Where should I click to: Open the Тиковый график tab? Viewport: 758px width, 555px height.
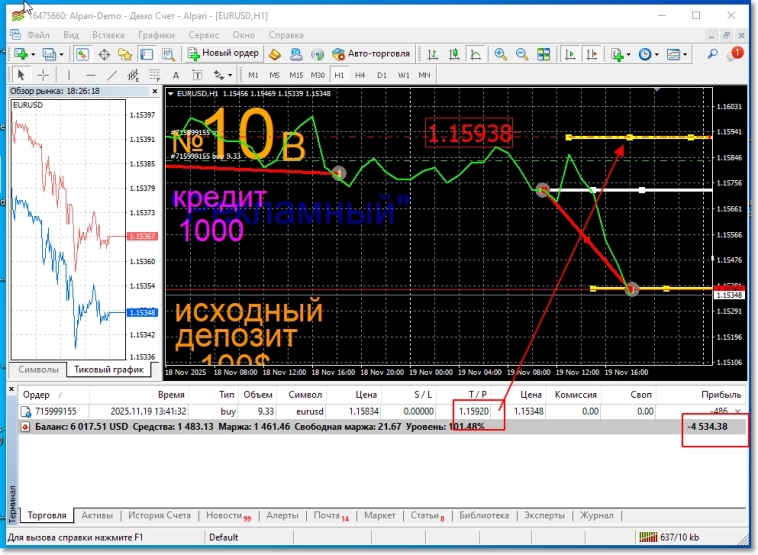click(x=109, y=369)
